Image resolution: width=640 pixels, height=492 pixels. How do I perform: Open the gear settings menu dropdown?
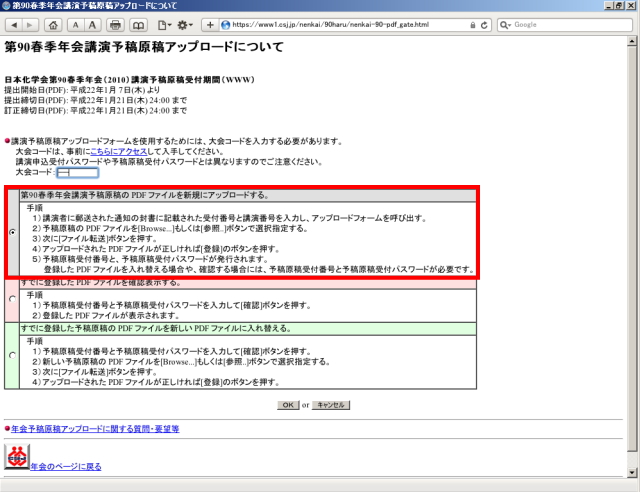pos(185,25)
